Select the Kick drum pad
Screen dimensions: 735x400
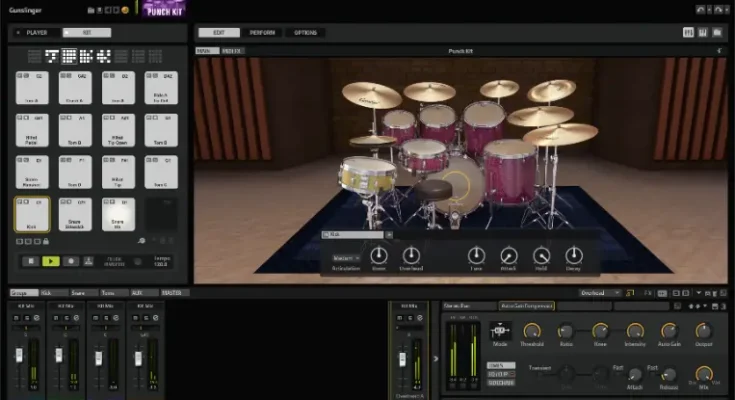click(31, 214)
